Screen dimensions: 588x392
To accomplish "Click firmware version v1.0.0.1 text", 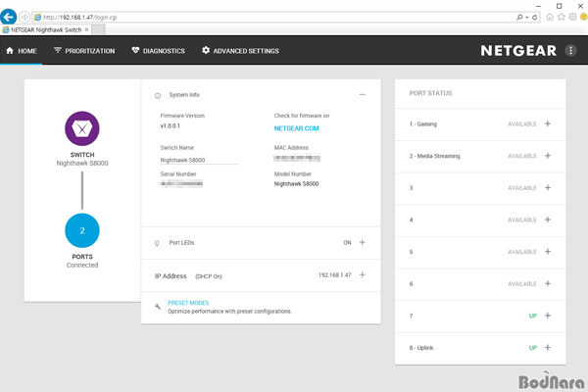I will pos(171,126).
